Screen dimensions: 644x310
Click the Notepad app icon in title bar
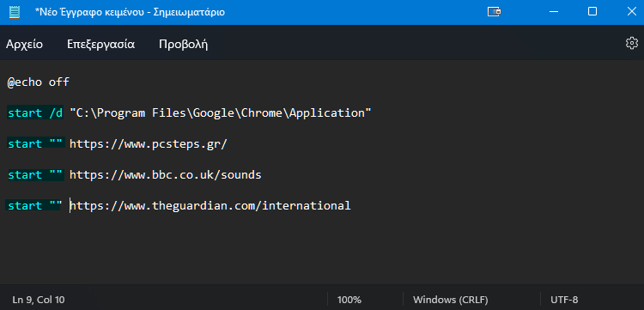click(x=15, y=12)
